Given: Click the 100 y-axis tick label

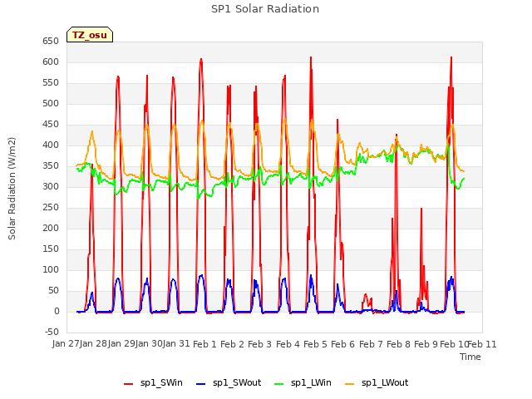Looking at the screenshot, I should click(51, 270).
